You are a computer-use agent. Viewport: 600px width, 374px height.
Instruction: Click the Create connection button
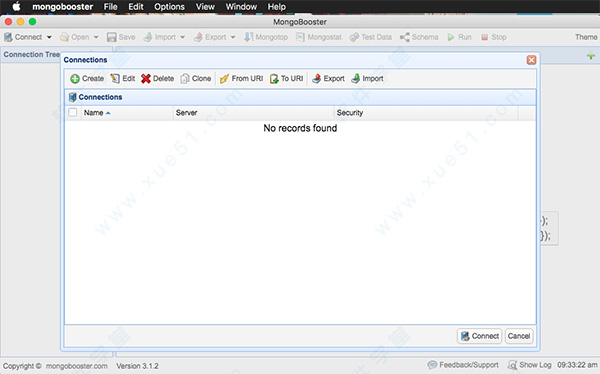[87, 78]
